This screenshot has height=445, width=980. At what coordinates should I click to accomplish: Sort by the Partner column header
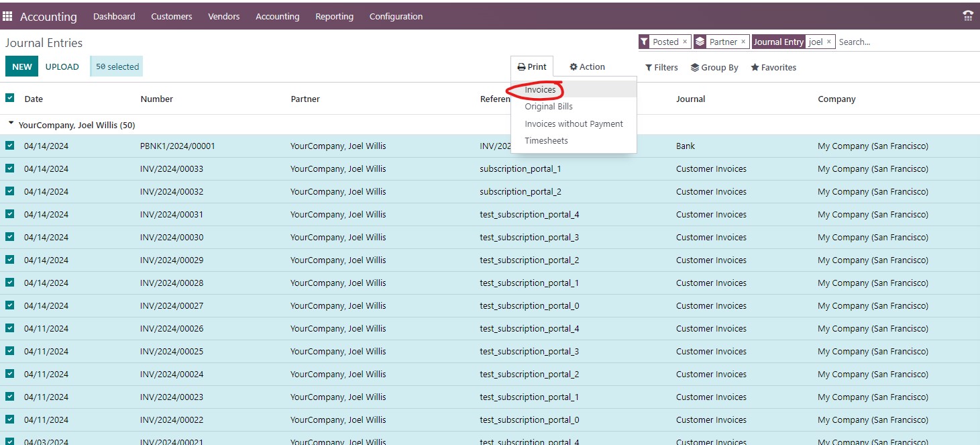click(305, 99)
